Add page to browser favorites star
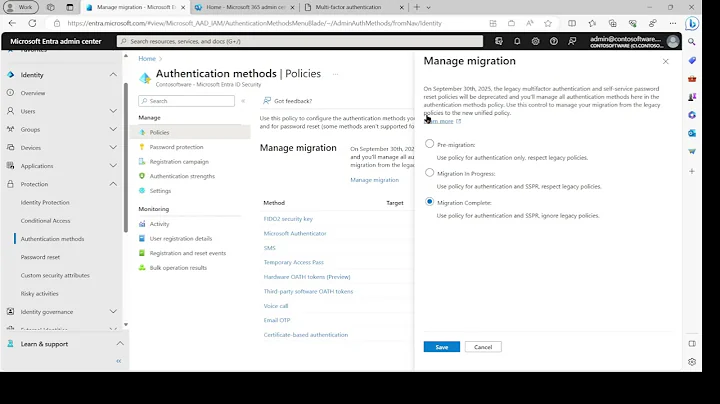 click(548, 23)
